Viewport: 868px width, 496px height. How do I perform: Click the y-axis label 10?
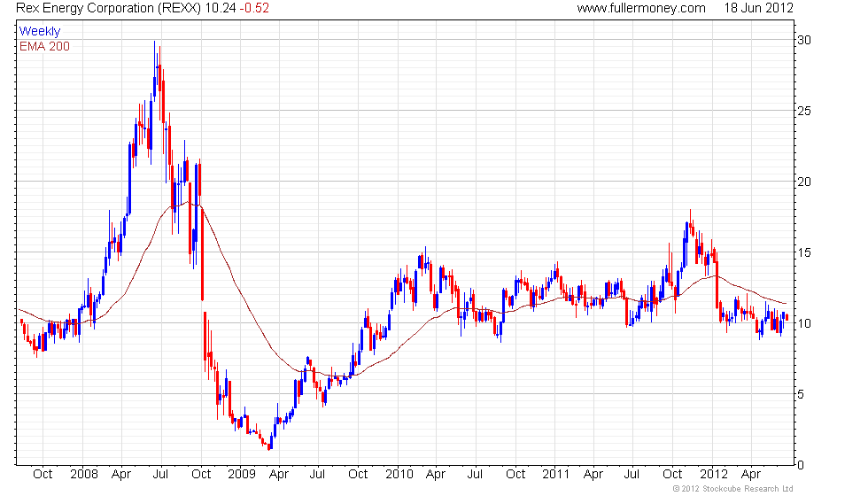point(804,323)
